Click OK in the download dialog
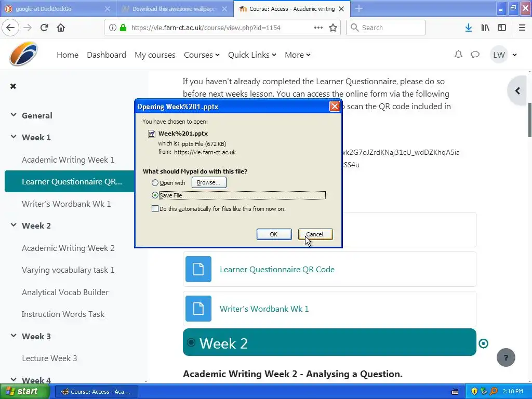This screenshot has width=532, height=399. tap(274, 234)
